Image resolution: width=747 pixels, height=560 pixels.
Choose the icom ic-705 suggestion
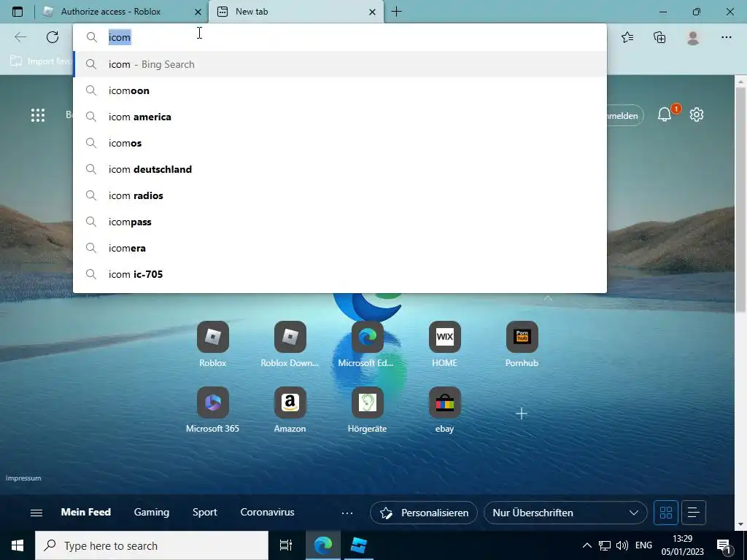340,274
